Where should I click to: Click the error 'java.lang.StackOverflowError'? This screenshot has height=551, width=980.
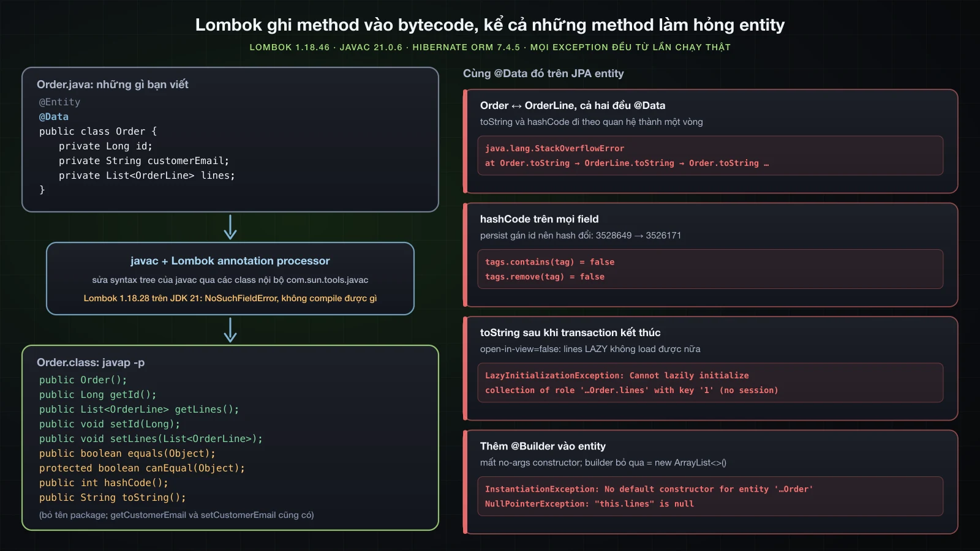(x=555, y=148)
